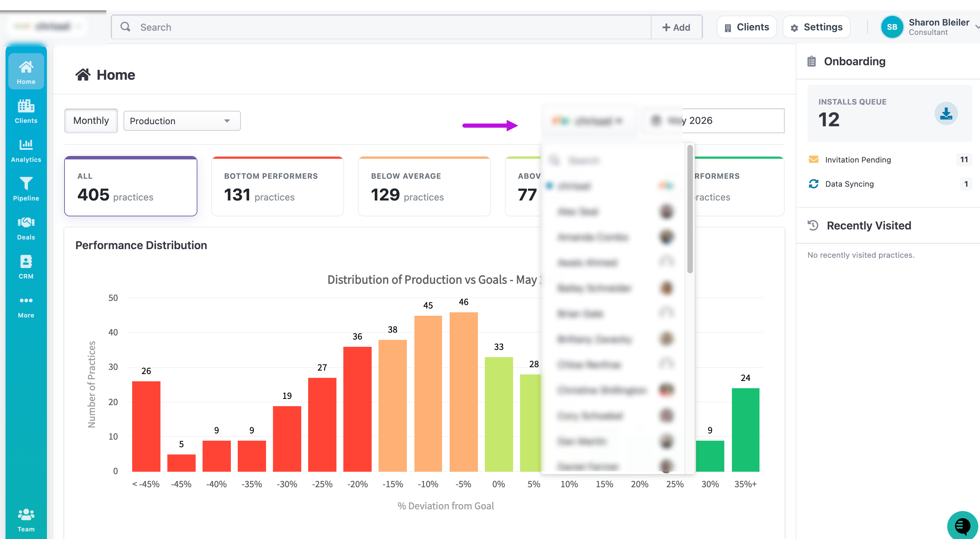
Task: Toggle the Monthly period button
Action: click(91, 120)
